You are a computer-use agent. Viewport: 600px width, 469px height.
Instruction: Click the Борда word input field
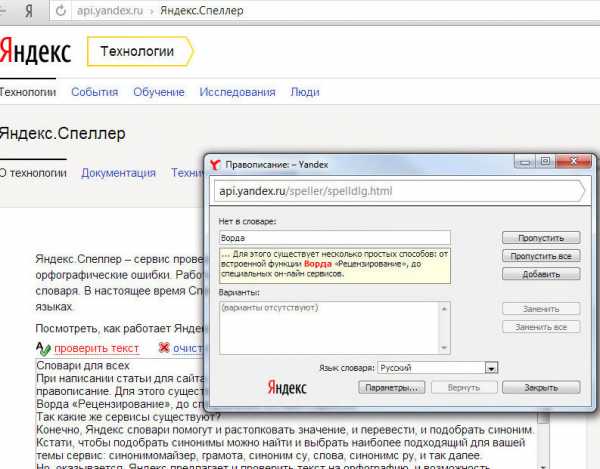pyautogui.click(x=335, y=238)
